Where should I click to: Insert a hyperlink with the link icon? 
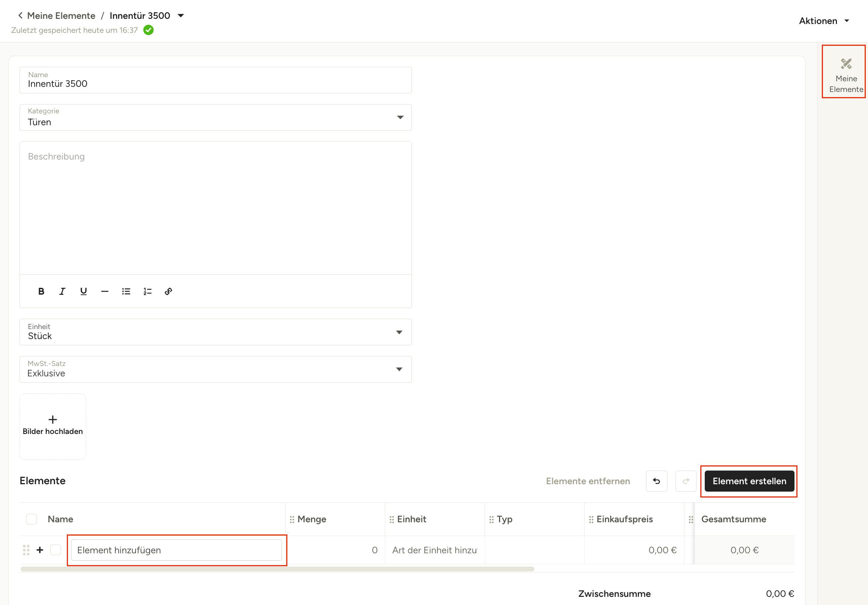168,291
